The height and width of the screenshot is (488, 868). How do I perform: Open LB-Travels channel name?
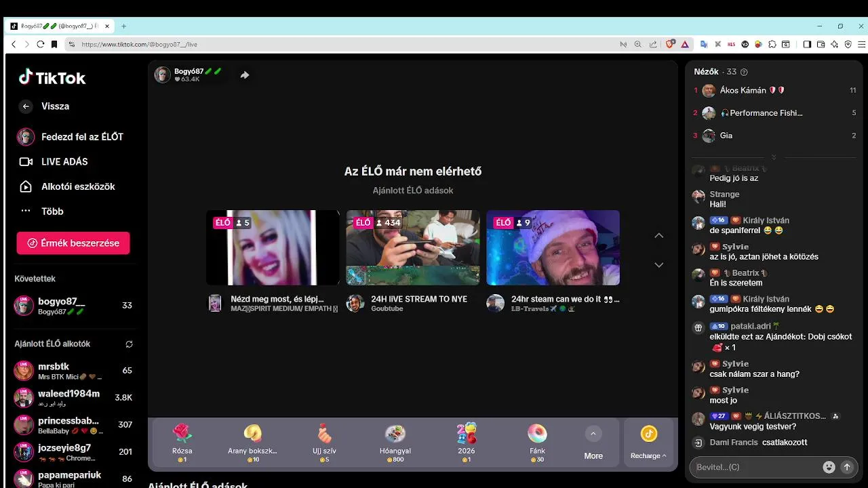[x=544, y=308]
